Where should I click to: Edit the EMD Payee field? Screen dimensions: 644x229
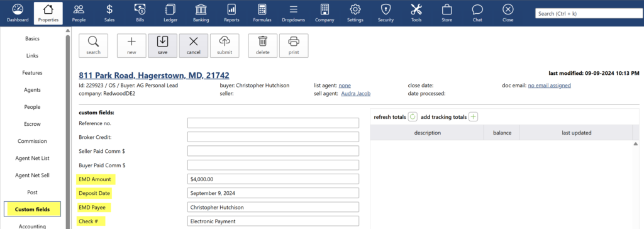[273, 207]
